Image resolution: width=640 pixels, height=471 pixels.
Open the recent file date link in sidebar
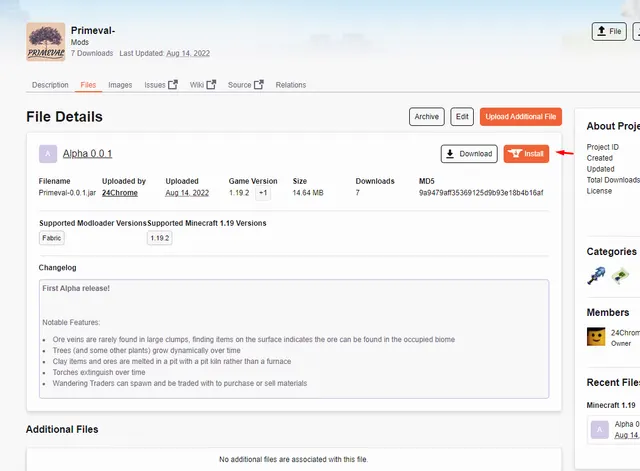pyautogui.click(x=627, y=435)
